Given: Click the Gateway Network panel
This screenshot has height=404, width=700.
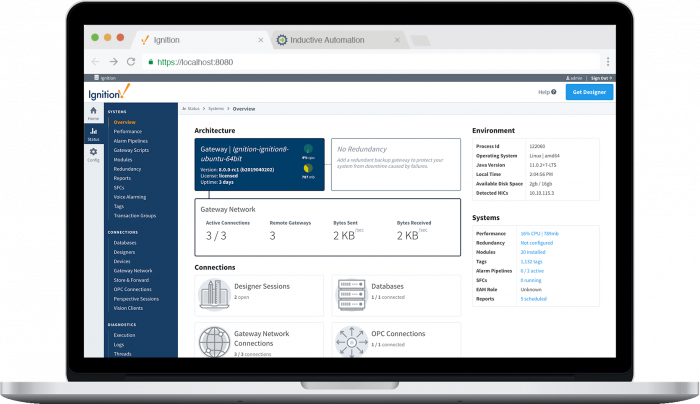Looking at the screenshot, I should tap(328, 227).
